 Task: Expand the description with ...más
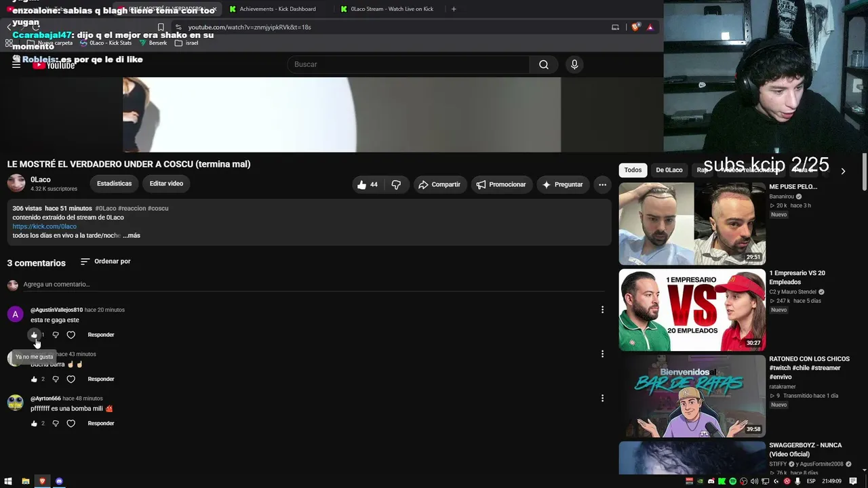click(x=132, y=235)
